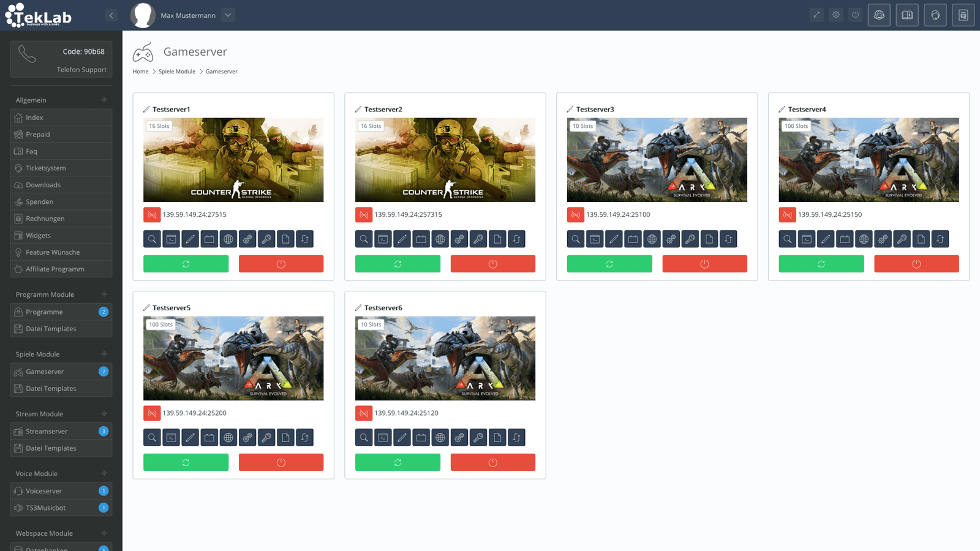Click the calendar icon for Testserver6
980x551 pixels.
pyautogui.click(x=421, y=438)
